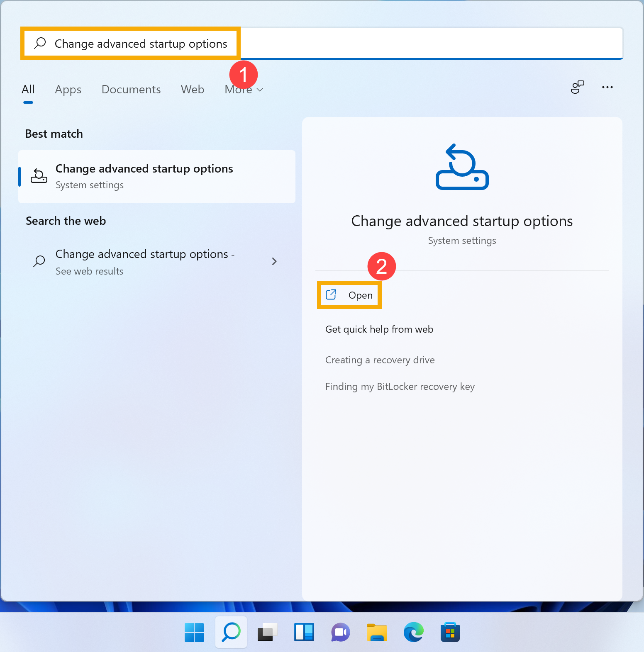
Task: Open the feedback/account icon near the ellipsis
Action: 577,87
